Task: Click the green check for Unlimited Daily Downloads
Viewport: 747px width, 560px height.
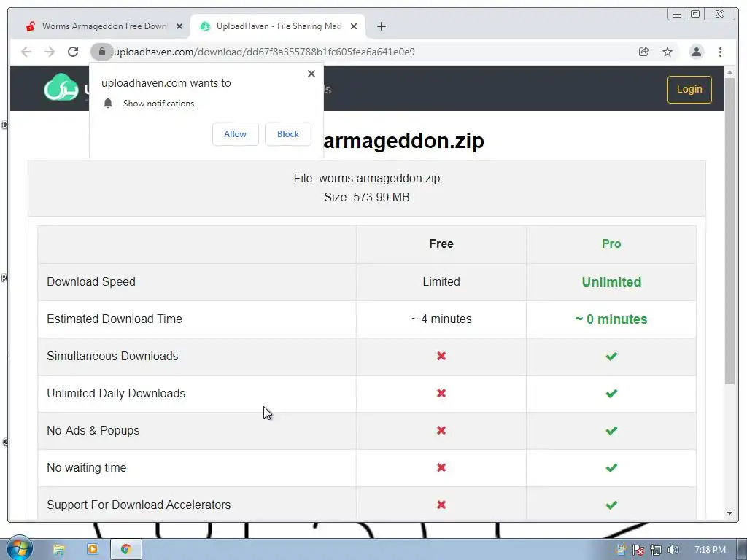Action: tap(611, 393)
